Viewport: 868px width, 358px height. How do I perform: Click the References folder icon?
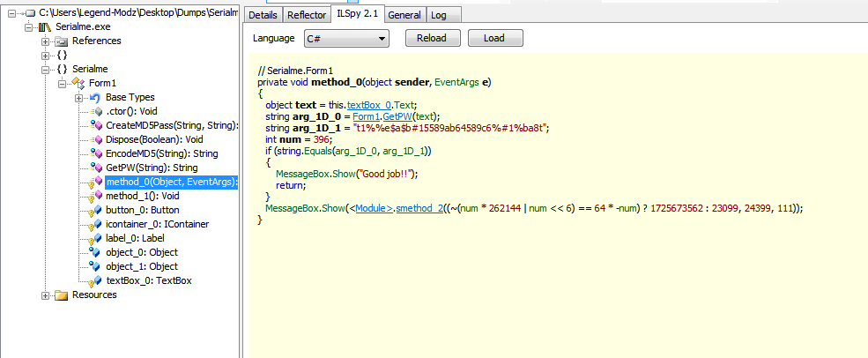point(61,41)
